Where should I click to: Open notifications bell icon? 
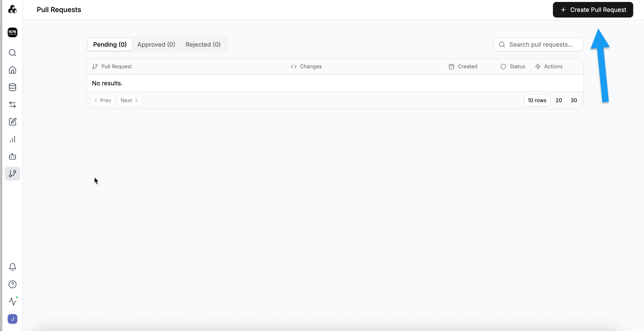coord(13,267)
